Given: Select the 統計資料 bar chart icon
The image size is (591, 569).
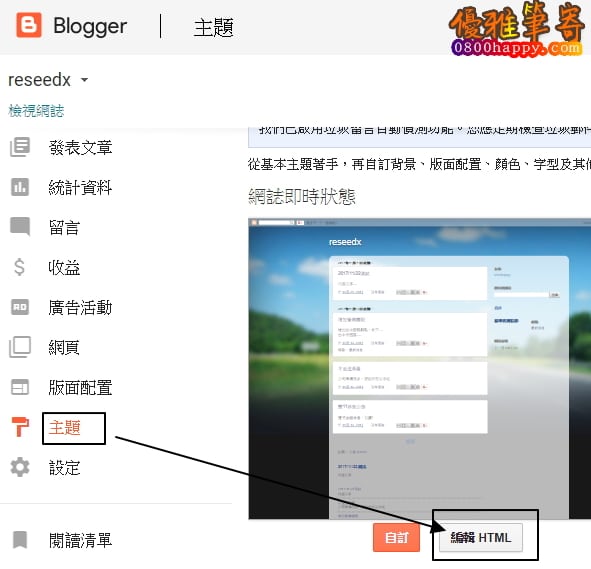Looking at the screenshot, I should pos(20,187).
